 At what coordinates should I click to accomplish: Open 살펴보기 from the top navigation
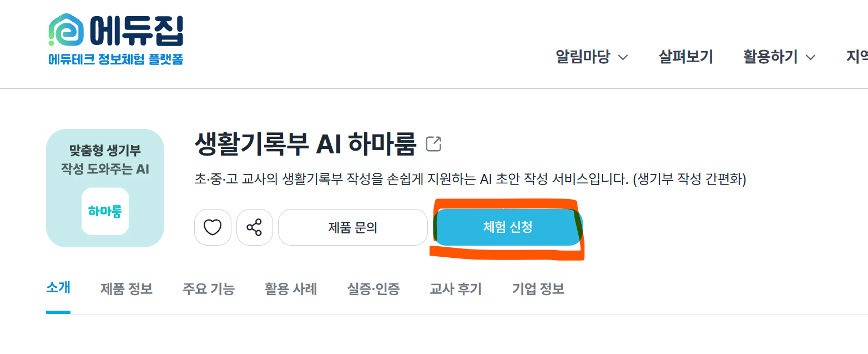(x=685, y=57)
